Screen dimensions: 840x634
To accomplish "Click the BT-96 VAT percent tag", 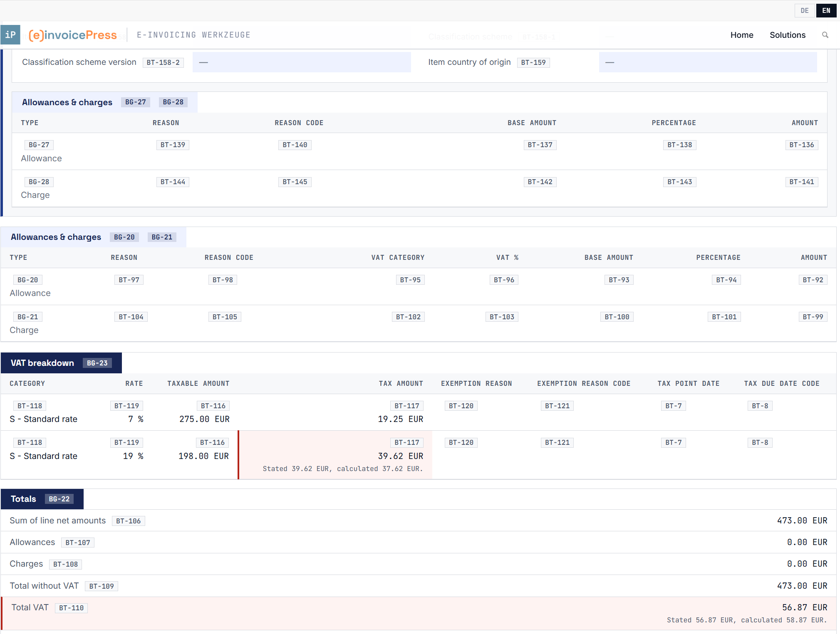I will point(504,280).
